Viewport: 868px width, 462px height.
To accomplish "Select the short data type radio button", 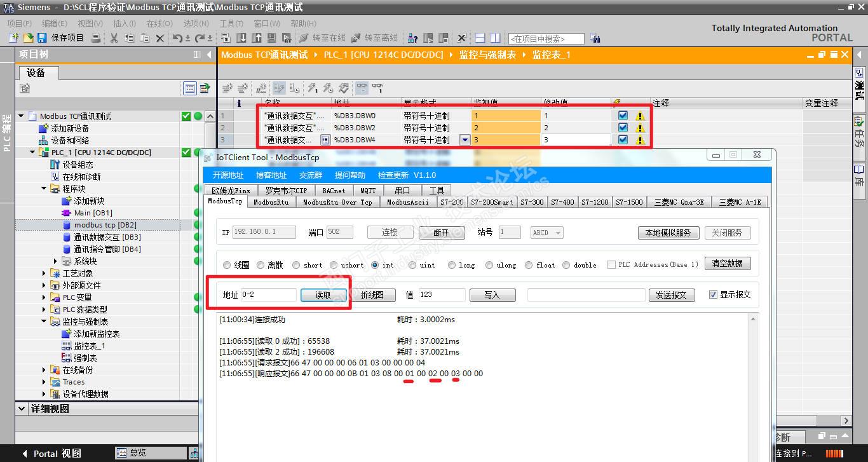I will click(296, 265).
